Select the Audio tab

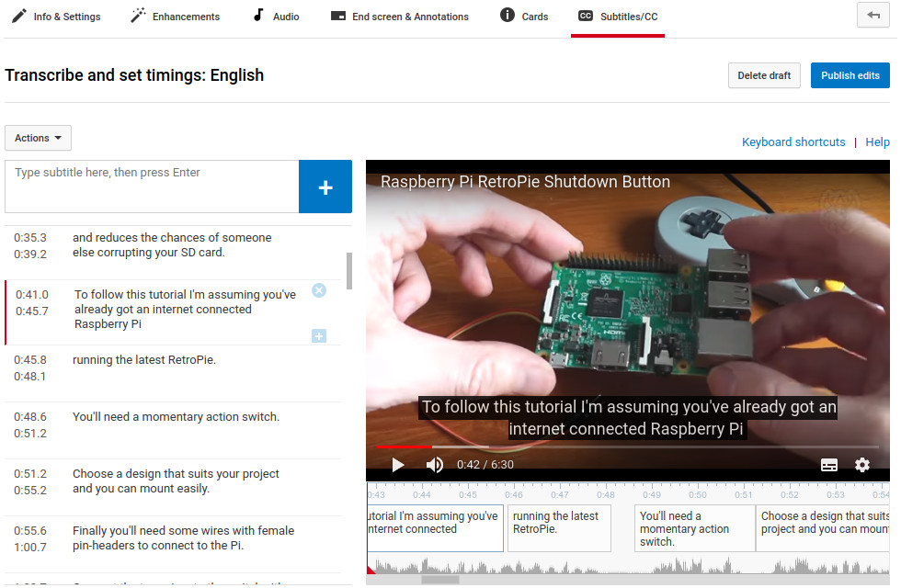click(x=275, y=16)
